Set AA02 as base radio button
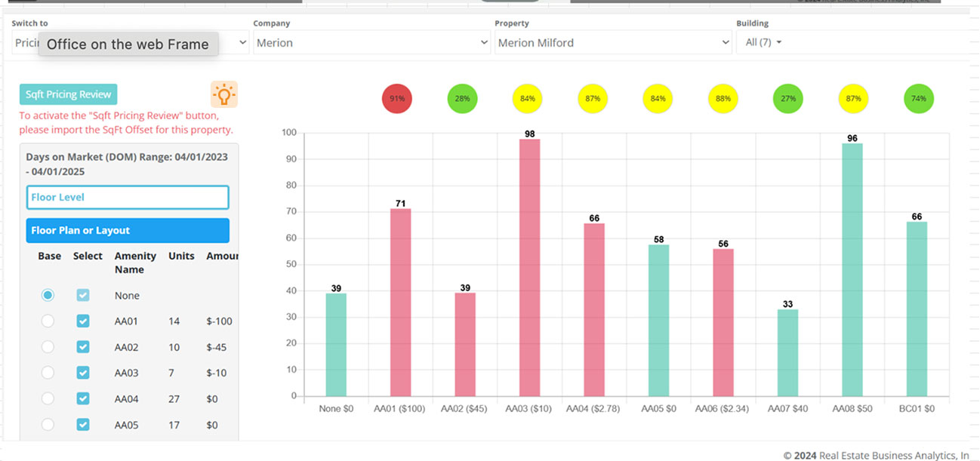 click(x=48, y=346)
